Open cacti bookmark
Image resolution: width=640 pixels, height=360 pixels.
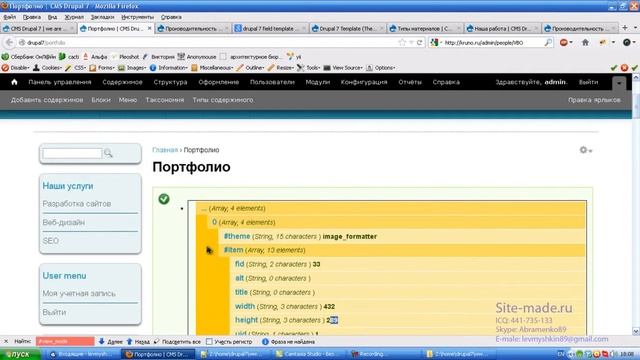coord(69,57)
